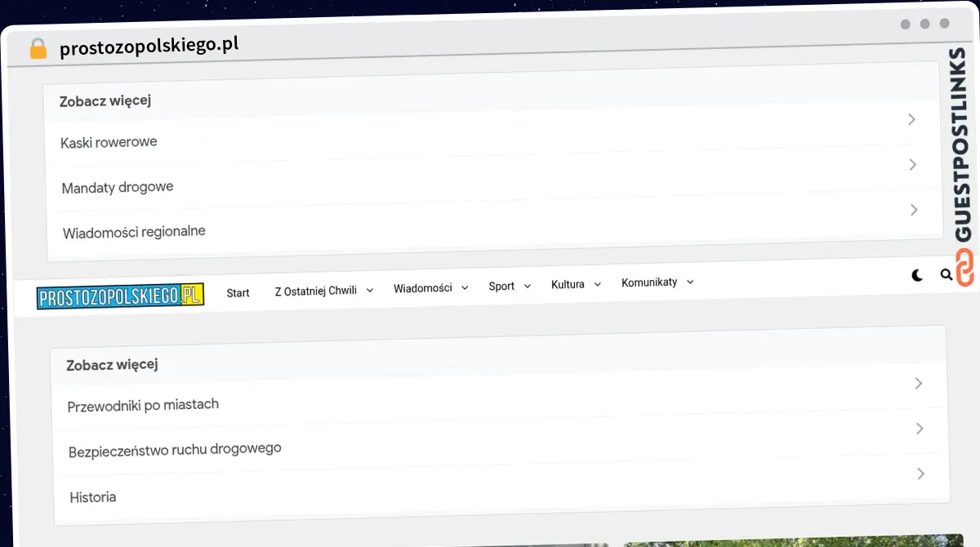The image size is (980, 547).
Task: Click the Prostozopolskiego.pl site logo
Action: point(120,296)
